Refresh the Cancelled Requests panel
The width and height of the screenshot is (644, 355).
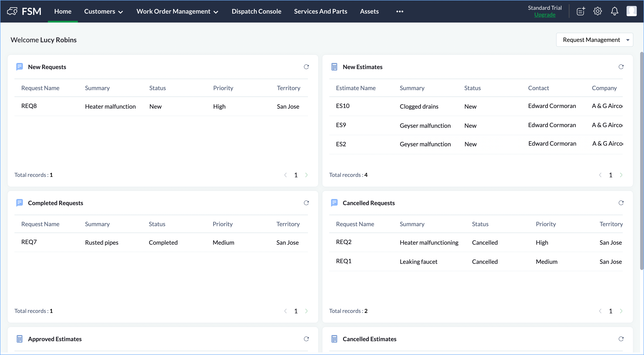click(x=621, y=203)
